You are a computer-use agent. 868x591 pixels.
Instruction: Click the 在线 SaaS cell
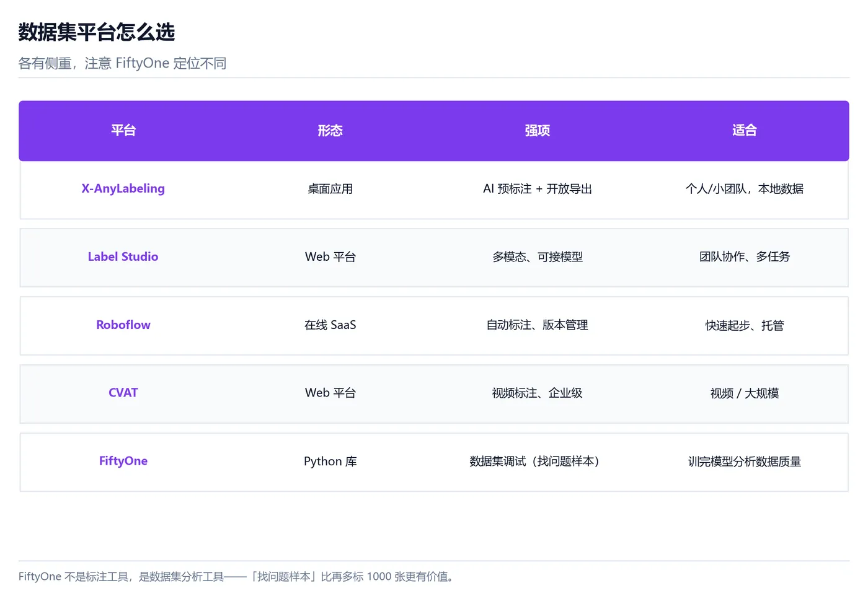tap(330, 325)
